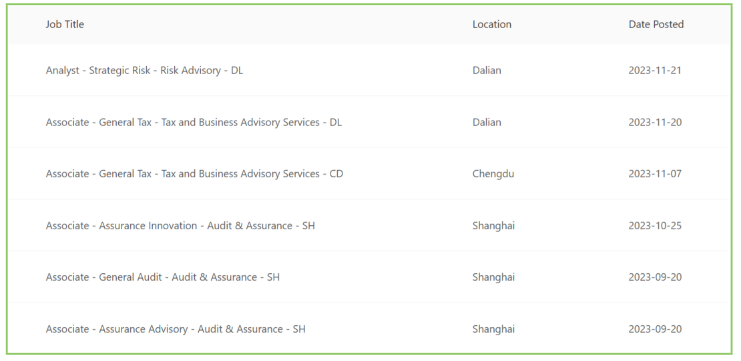The height and width of the screenshot is (361, 741).
Task: Open Associate General Audit SH posting
Action: (163, 277)
